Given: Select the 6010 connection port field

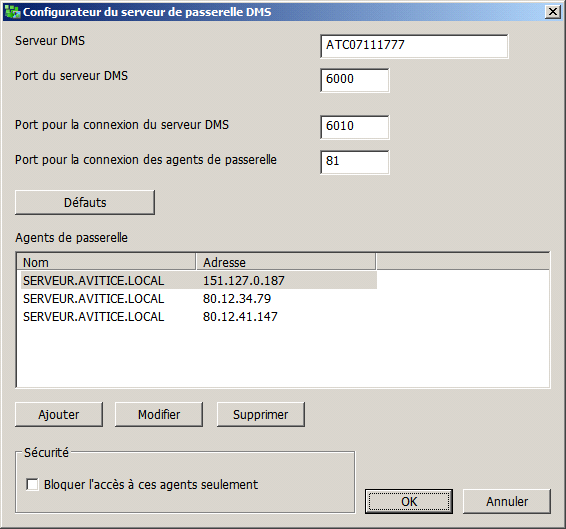Looking at the screenshot, I should point(354,127).
